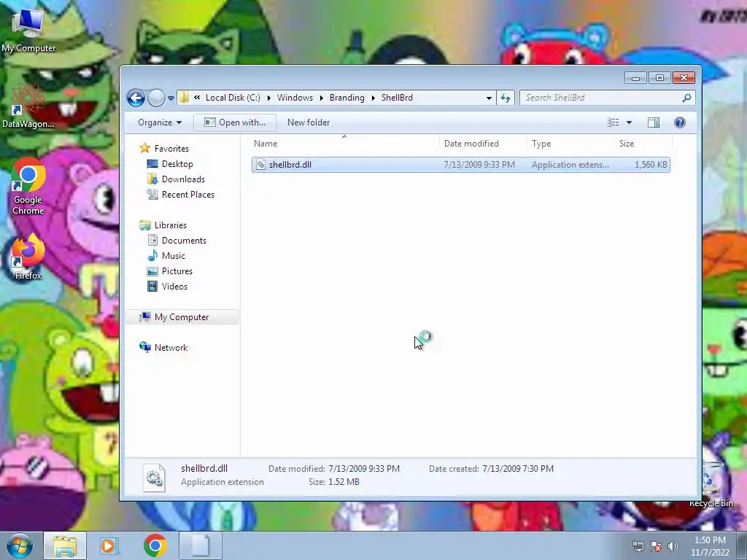This screenshot has height=560, width=747.
Task: Select Local Disk (C:) in address path
Action: tap(233, 98)
